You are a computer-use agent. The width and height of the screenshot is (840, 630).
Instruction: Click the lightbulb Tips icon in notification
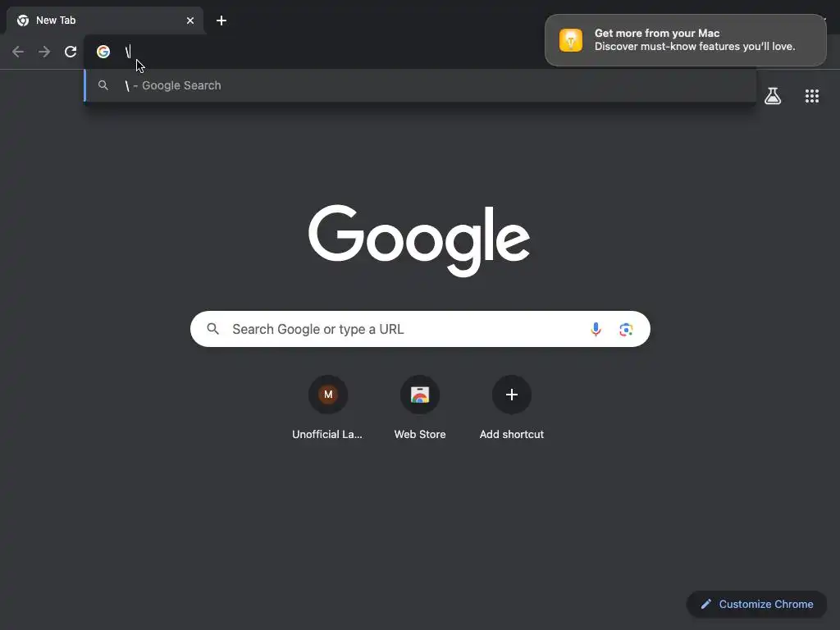pos(571,40)
